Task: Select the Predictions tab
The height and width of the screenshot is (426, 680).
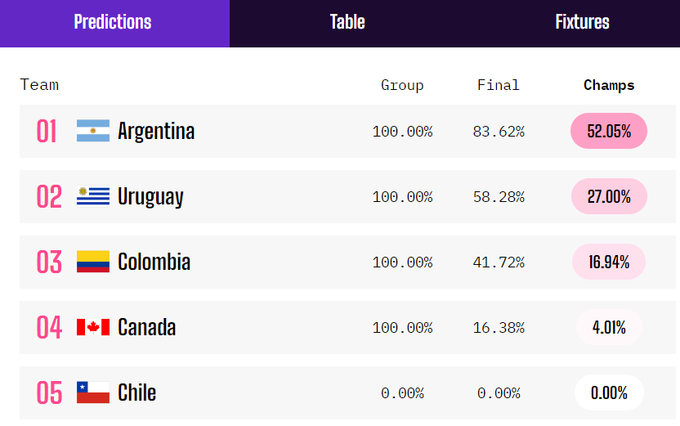Action: (x=113, y=22)
